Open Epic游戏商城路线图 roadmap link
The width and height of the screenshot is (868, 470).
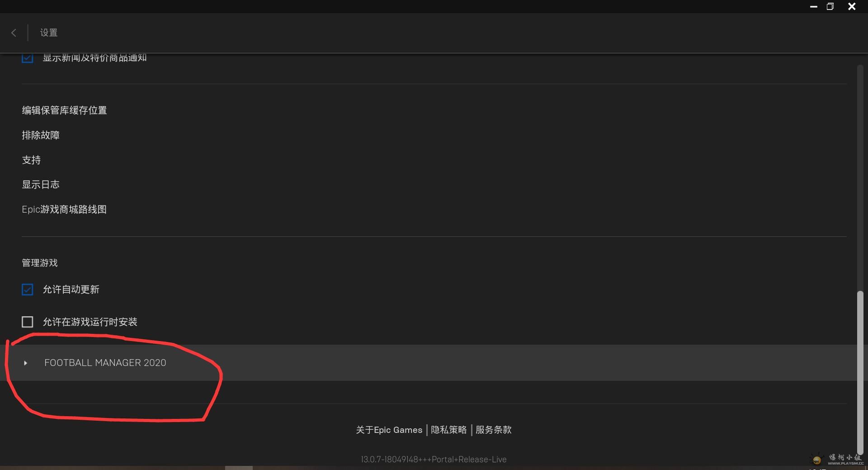64,209
